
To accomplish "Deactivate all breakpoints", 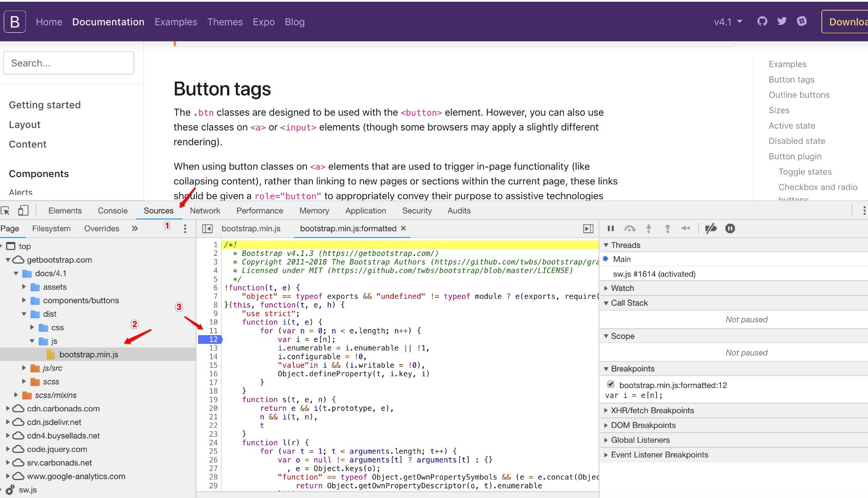I will (711, 228).
